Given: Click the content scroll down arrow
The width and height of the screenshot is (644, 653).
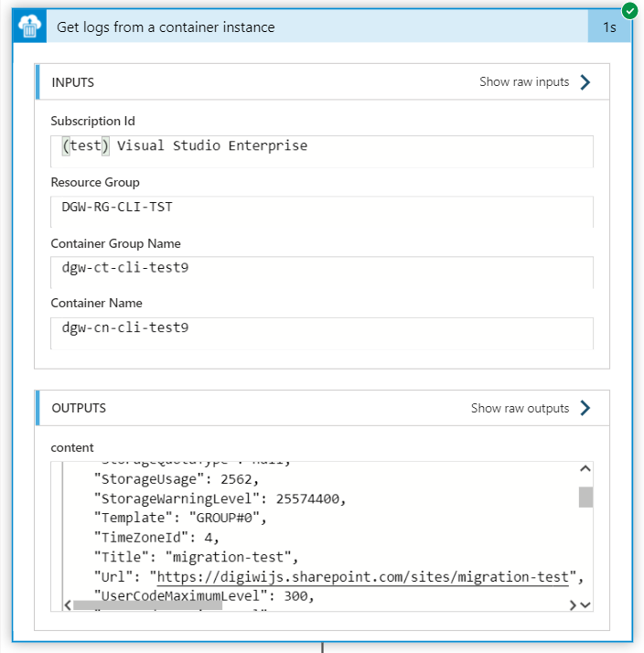Looking at the screenshot, I should coord(585,605).
